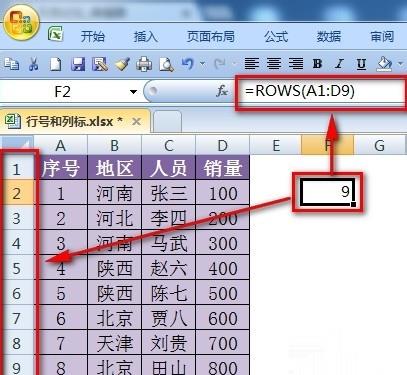Click the cell with 400

tap(222, 268)
